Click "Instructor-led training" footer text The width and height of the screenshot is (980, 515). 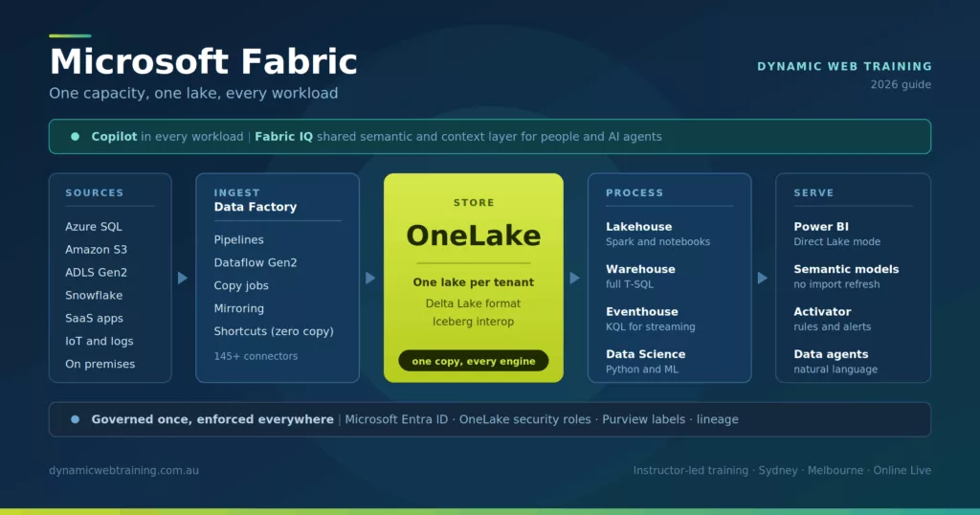pyautogui.click(x=691, y=471)
